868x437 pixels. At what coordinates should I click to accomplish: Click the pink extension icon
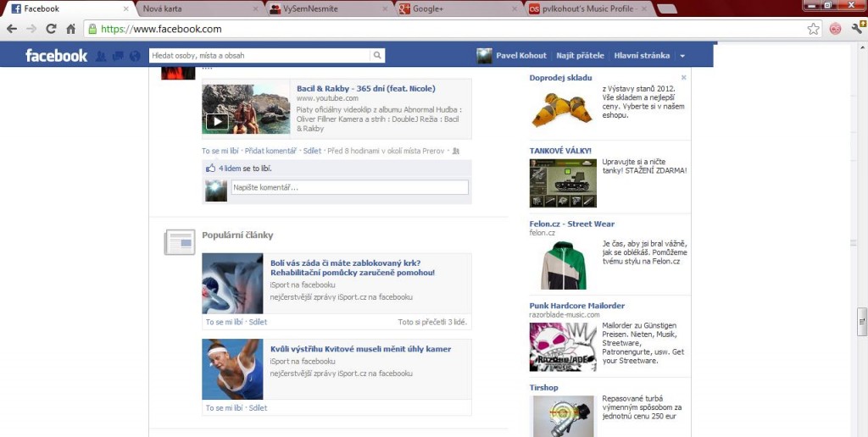(x=835, y=29)
